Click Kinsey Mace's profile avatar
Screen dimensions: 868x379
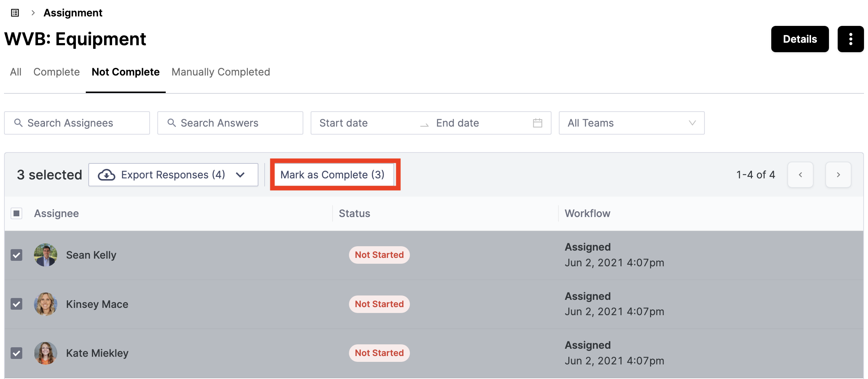(x=46, y=304)
